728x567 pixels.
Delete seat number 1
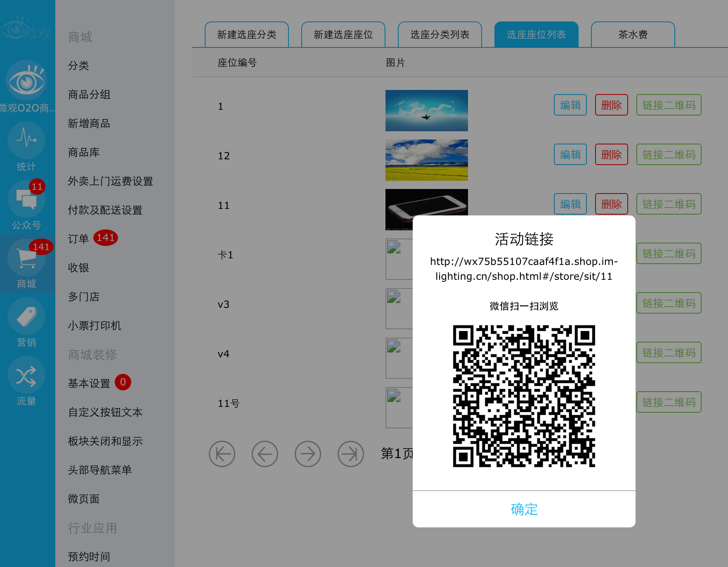tap(612, 105)
